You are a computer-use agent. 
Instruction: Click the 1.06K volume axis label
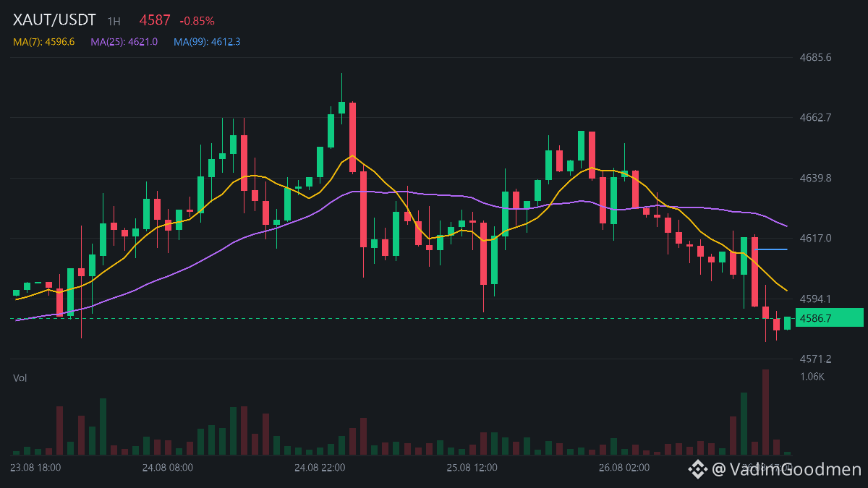tap(812, 376)
